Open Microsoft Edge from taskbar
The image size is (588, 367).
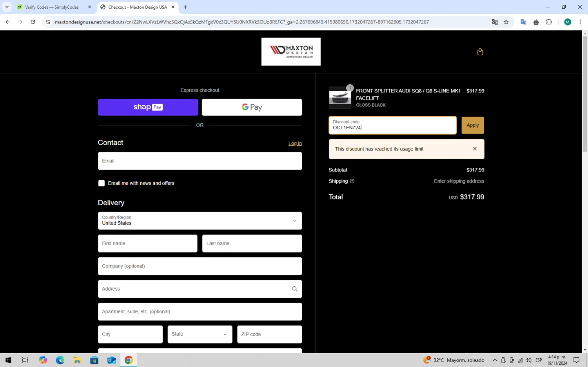tap(60, 360)
